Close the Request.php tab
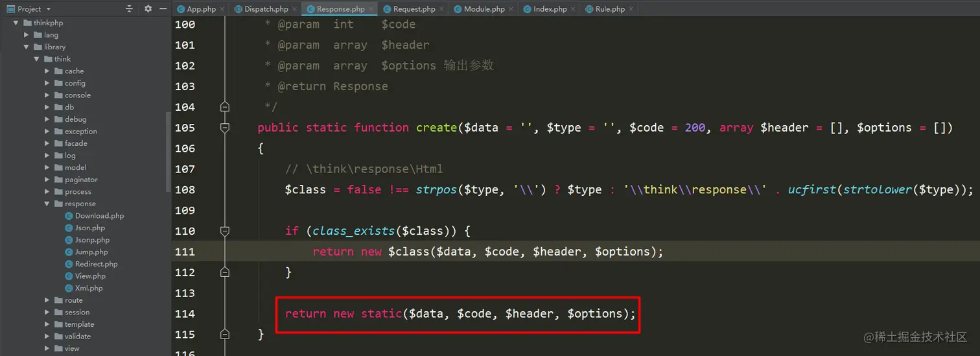Screen dimensions: 980x356 tap(442, 9)
